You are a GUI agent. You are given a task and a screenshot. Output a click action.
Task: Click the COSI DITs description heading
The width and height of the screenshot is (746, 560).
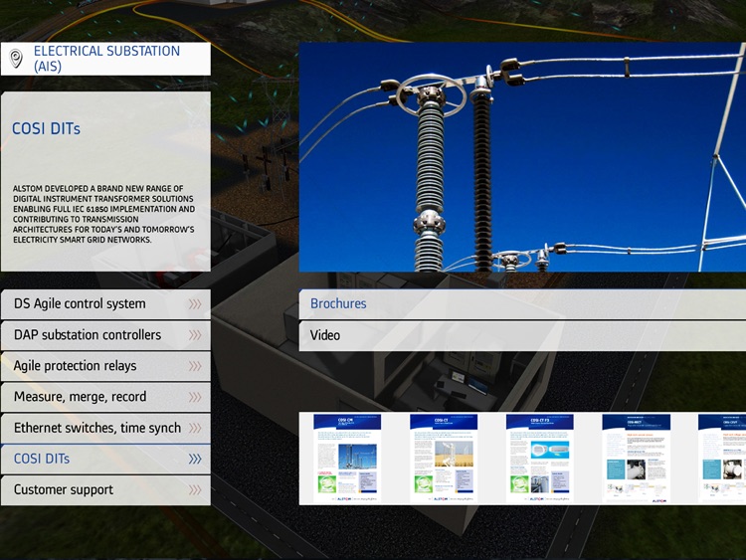[46, 128]
